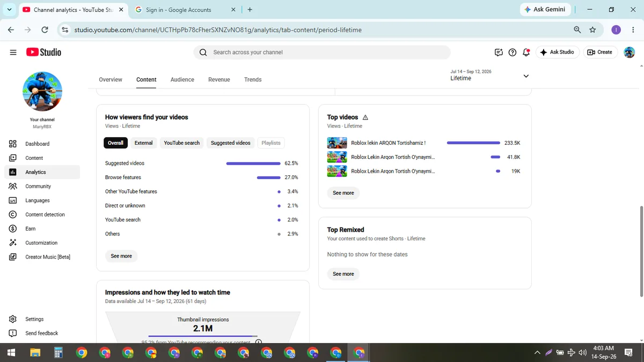
Task: Click the thumbnail of the 19K video
Action: pyautogui.click(x=337, y=171)
